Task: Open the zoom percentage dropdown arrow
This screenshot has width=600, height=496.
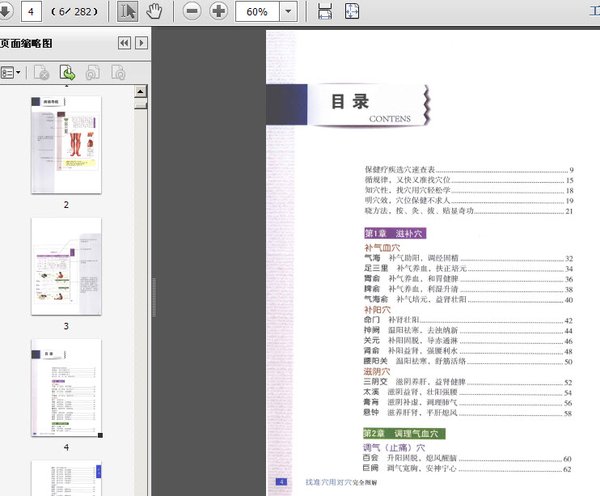Action: pos(289,12)
